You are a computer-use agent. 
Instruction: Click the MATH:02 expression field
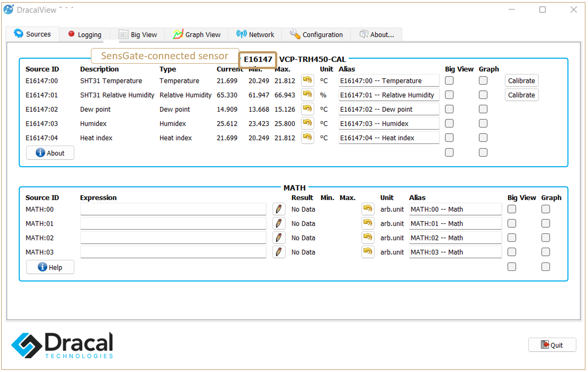pos(173,238)
